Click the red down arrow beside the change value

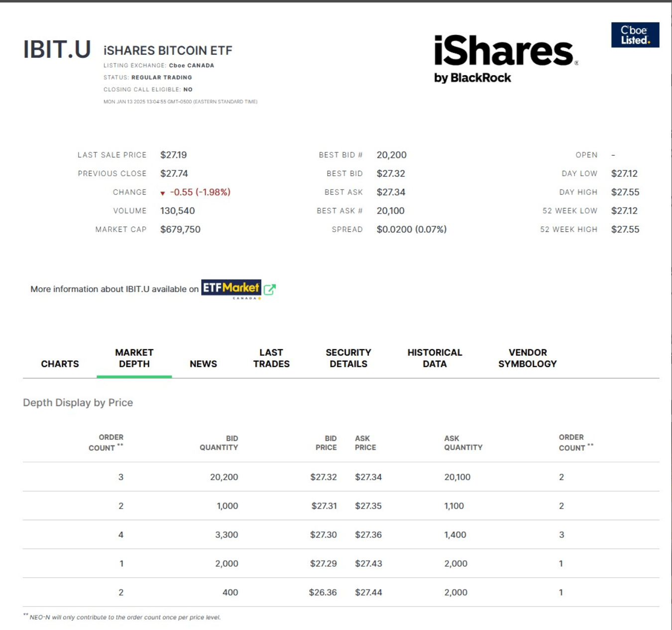pos(162,193)
